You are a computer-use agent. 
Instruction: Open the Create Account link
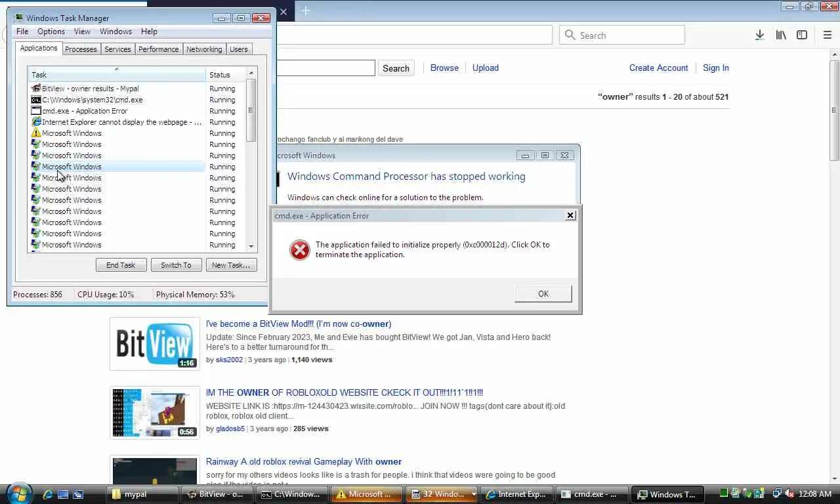pos(658,68)
